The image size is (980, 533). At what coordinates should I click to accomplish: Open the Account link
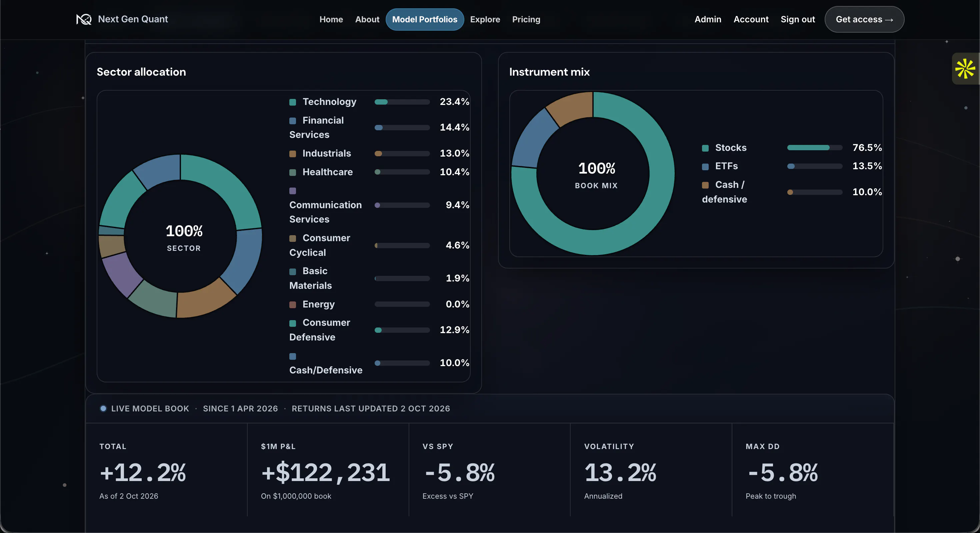[x=751, y=19]
